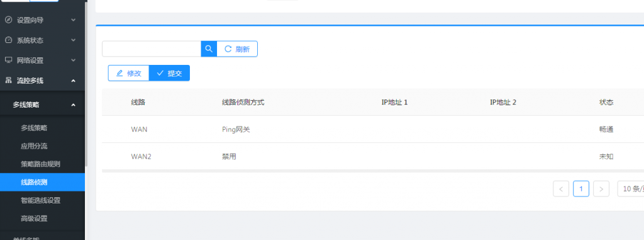
Task: Expand the 系统状态 chevron
Action: 73,40
